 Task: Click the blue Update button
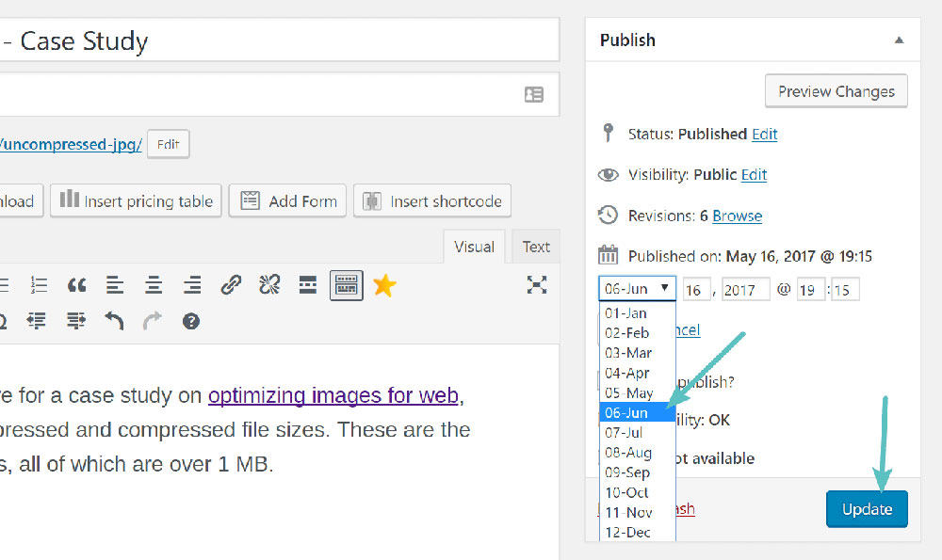pos(867,509)
